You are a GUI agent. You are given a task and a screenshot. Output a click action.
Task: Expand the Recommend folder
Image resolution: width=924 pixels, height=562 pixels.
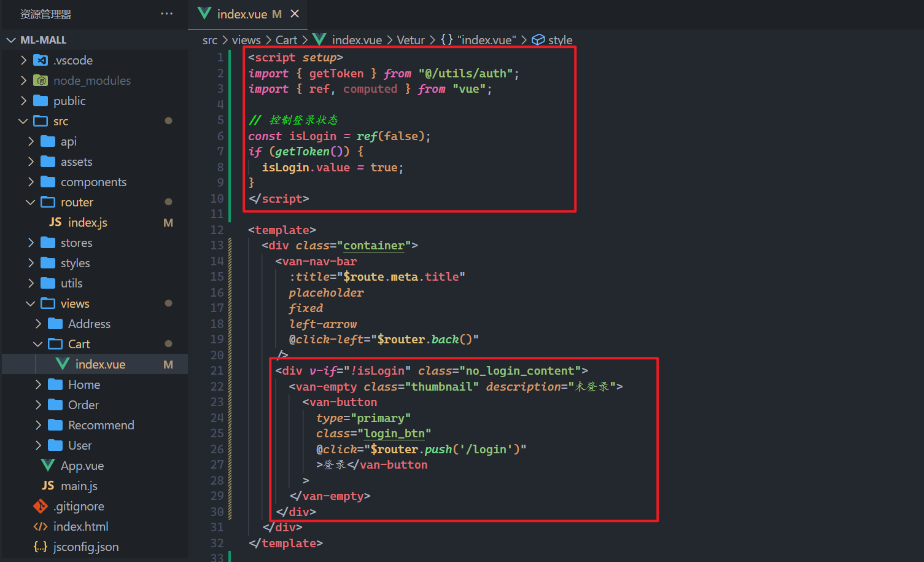point(38,425)
